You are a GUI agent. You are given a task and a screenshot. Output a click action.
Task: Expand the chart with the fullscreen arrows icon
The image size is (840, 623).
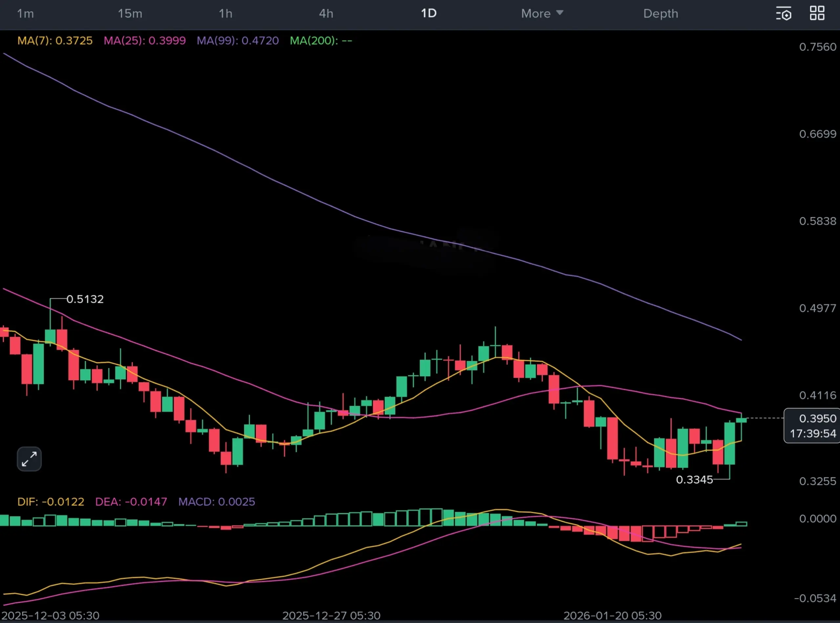click(29, 459)
